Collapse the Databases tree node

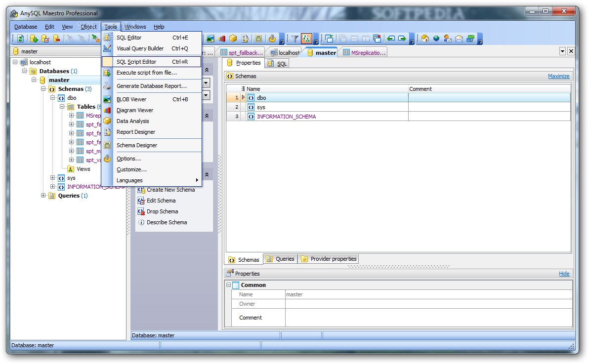pos(24,71)
